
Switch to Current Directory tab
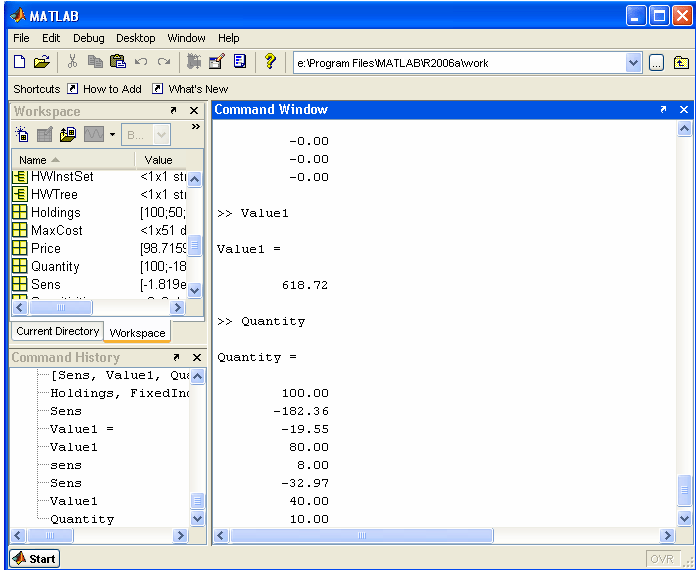pos(57,331)
